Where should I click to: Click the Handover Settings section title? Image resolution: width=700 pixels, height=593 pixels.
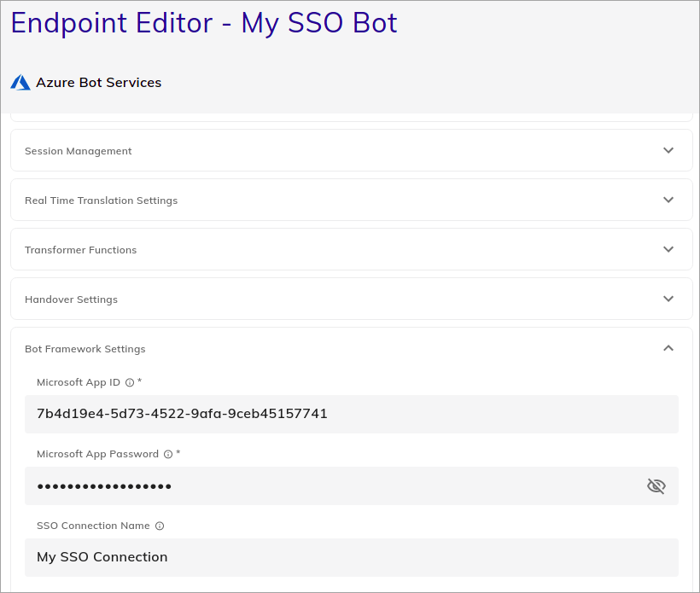[71, 299]
